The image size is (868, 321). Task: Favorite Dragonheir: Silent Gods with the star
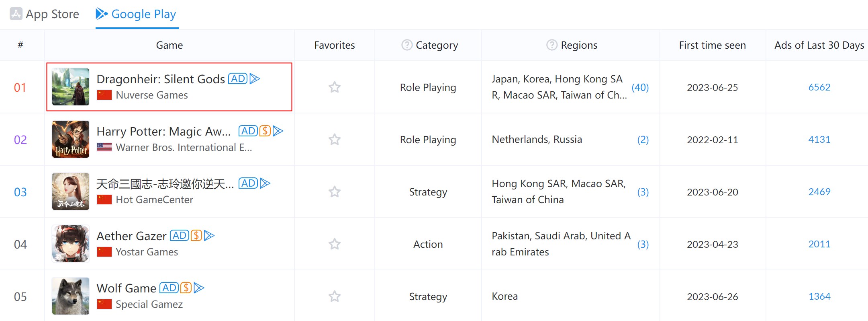pos(335,87)
